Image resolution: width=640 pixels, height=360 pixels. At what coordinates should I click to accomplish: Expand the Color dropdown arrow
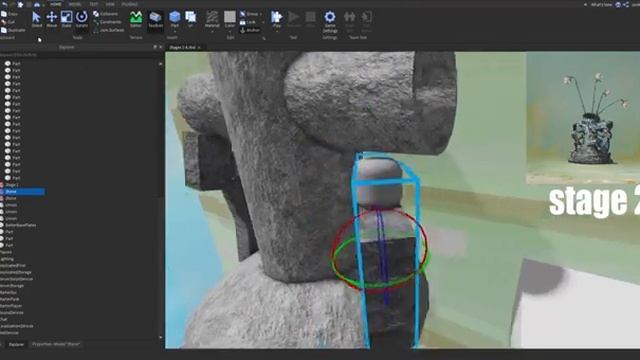(230, 31)
